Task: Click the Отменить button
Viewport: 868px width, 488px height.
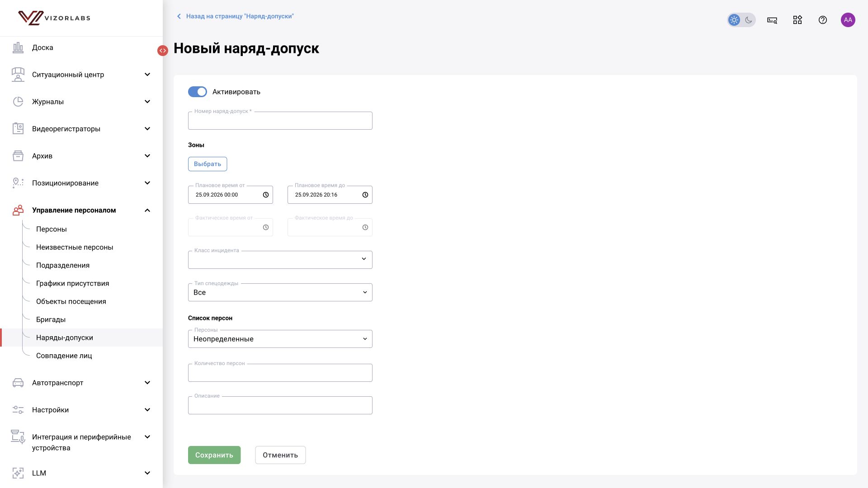Action: [x=280, y=455]
